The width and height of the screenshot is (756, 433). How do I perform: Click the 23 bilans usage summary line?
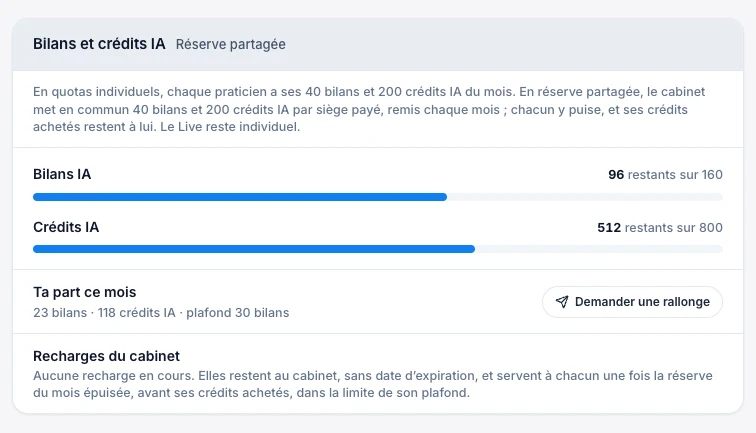pyautogui.click(x=161, y=313)
